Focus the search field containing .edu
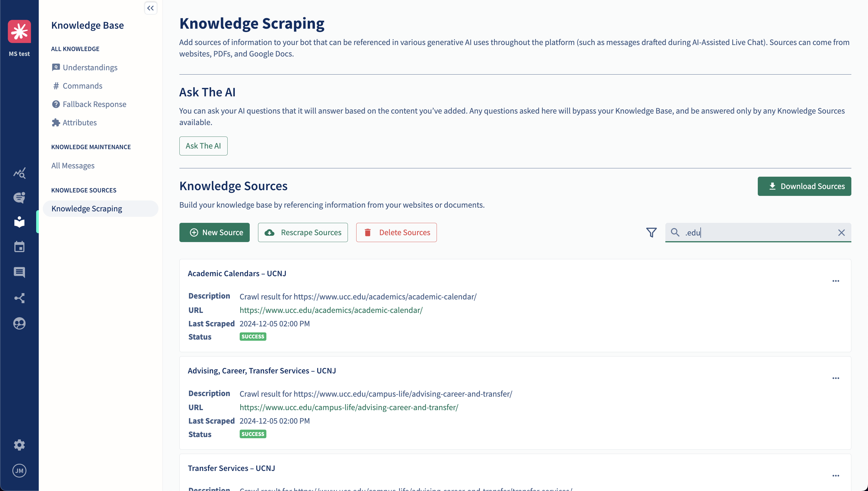Screen dimensions: 868x491 (758, 232)
